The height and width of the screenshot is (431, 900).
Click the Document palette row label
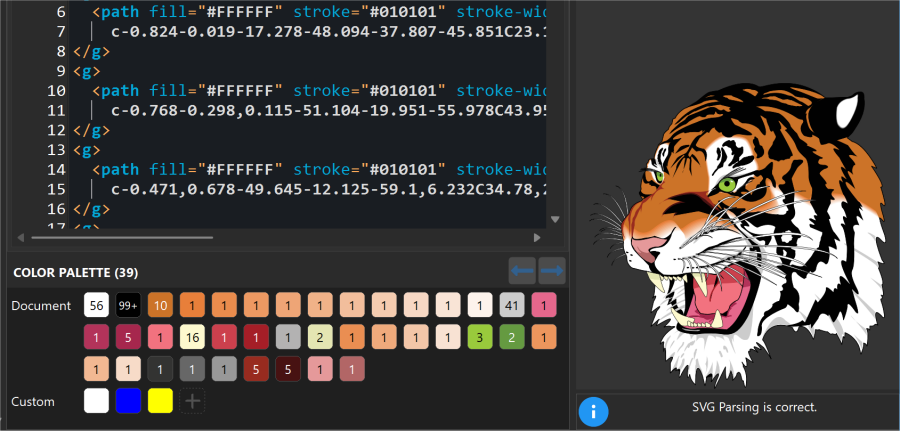(41, 305)
